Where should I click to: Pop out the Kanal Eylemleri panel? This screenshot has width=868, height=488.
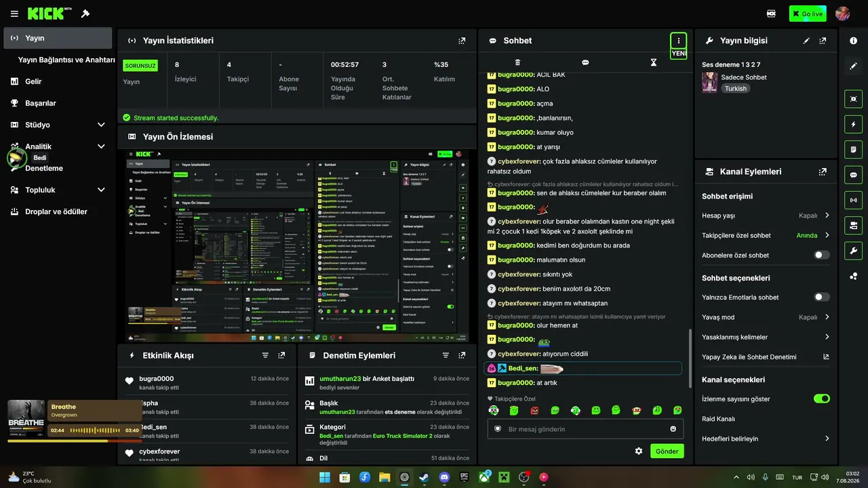click(x=823, y=172)
